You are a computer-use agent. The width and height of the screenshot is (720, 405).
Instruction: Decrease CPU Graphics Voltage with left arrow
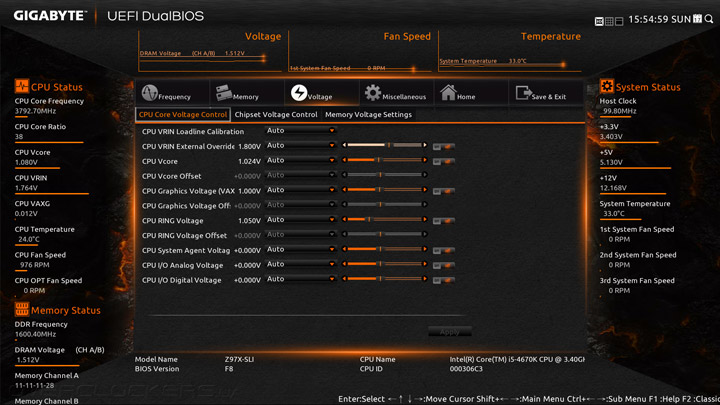[x=344, y=190]
